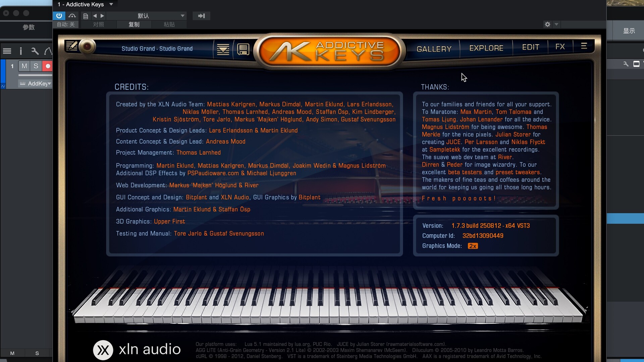Click the 对照 compare button
This screenshot has width=644, height=362.
(98, 24)
